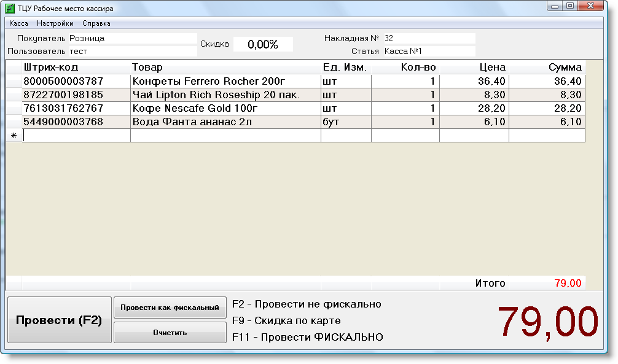This screenshot has height=364, width=618.
Task: Maximize the cashier window
Action: click(570, 6)
